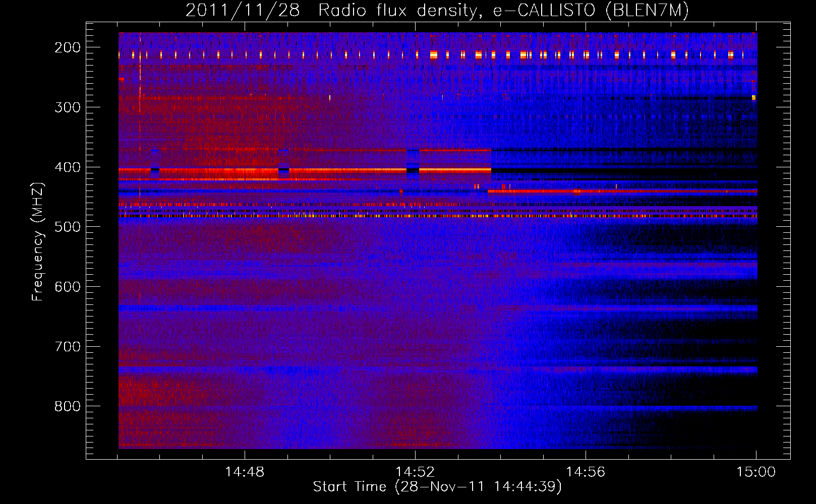
Task: Click the 14:56 time tick label
Action: pos(586,472)
